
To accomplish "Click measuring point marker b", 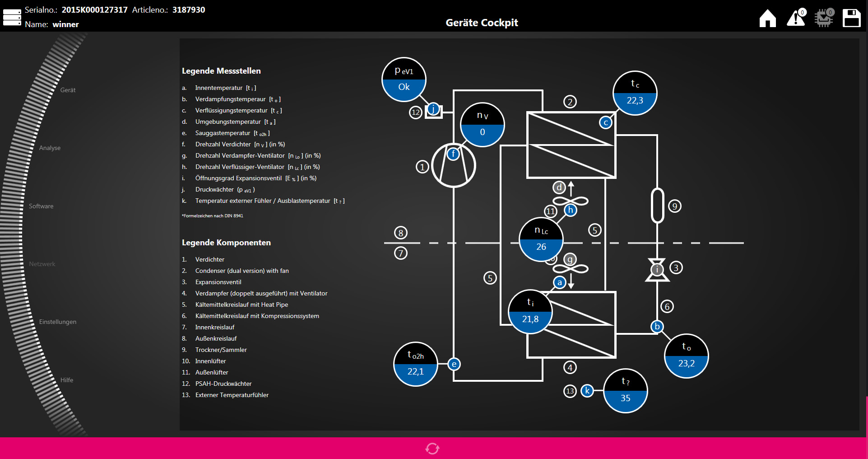I will (657, 326).
